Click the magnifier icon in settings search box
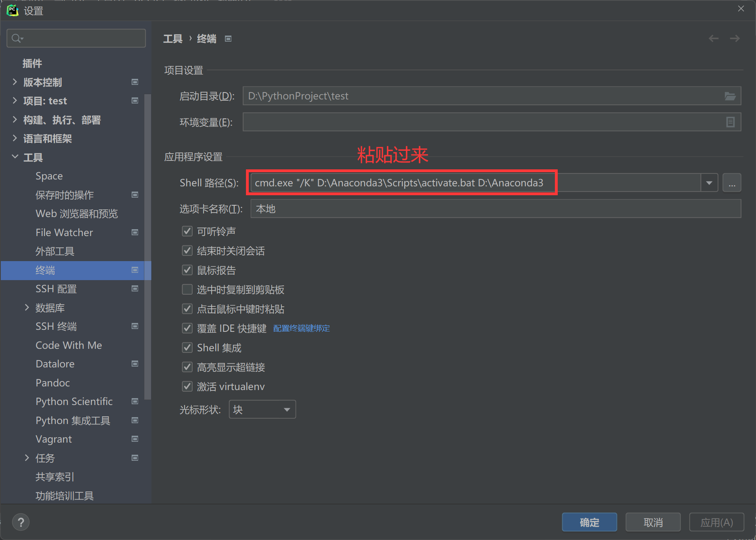Image resolution: width=756 pixels, height=540 pixels. pyautogui.click(x=17, y=38)
